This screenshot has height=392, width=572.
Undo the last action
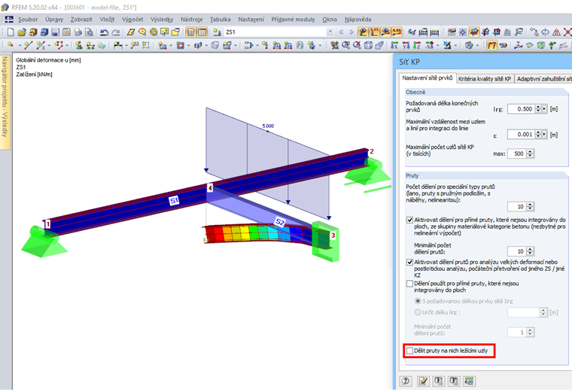pos(105,32)
